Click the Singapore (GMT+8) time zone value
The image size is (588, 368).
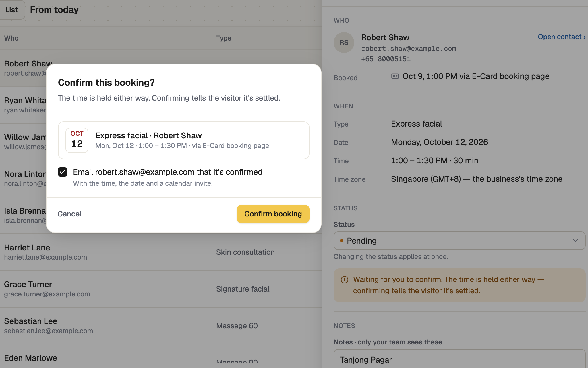click(x=477, y=179)
